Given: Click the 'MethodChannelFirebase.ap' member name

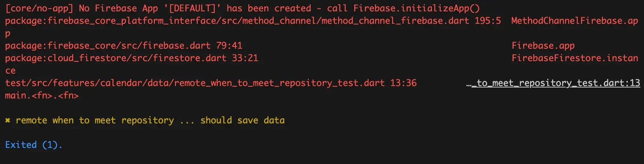Looking at the screenshot, I should [x=575, y=21].
